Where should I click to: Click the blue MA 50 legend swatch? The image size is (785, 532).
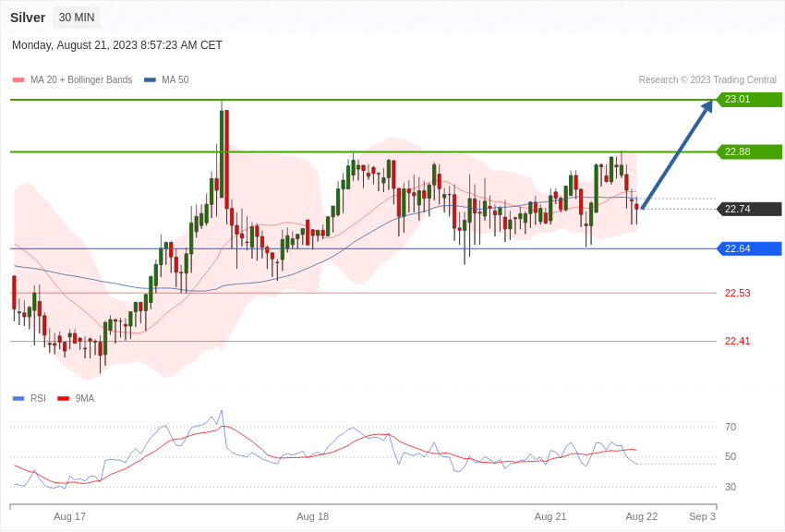[151, 80]
